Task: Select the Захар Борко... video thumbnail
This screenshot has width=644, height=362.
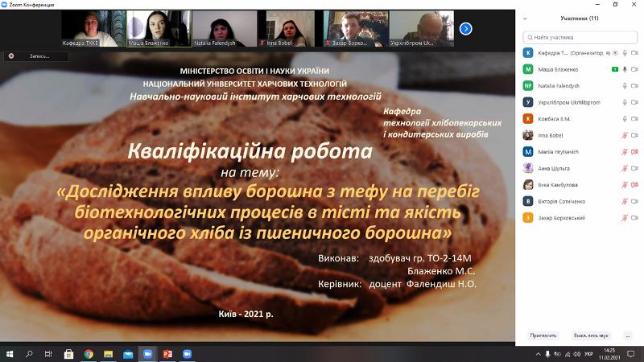Action: point(356,29)
